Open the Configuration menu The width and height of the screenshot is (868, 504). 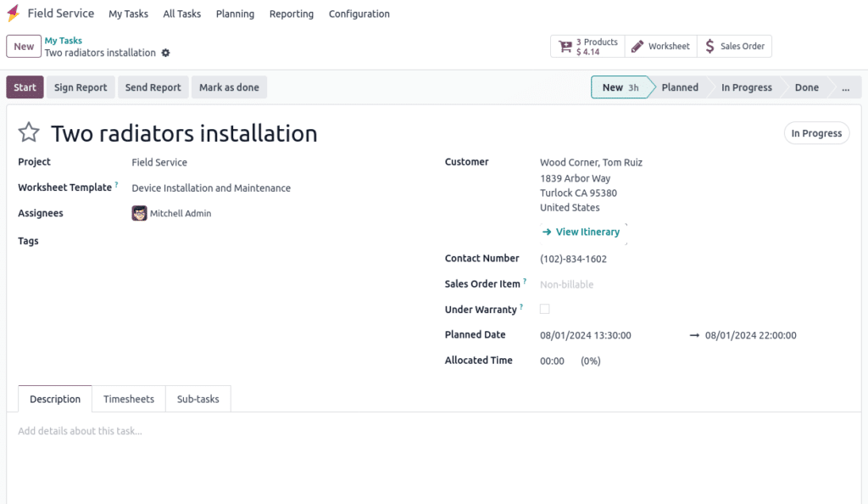[359, 14]
